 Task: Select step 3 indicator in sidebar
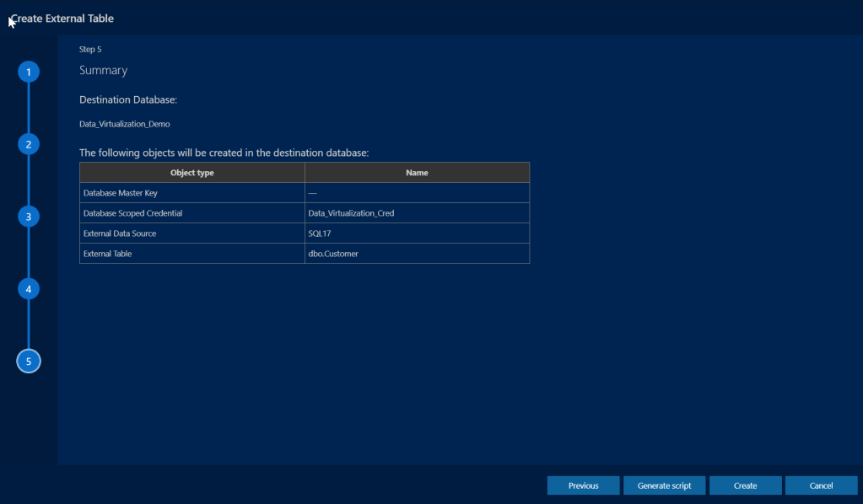29,217
